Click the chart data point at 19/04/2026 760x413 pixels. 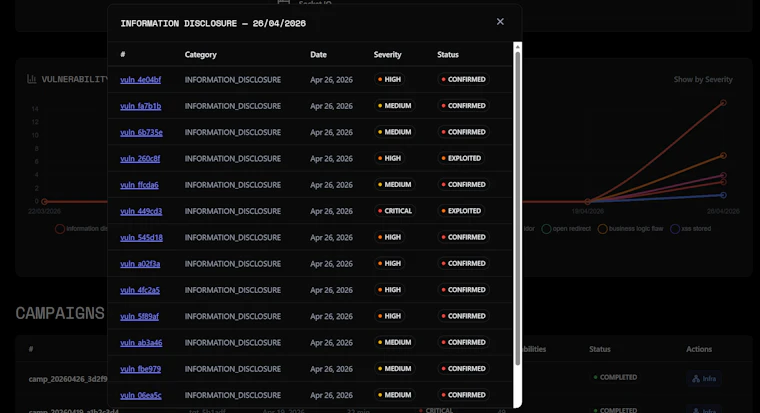click(x=587, y=201)
